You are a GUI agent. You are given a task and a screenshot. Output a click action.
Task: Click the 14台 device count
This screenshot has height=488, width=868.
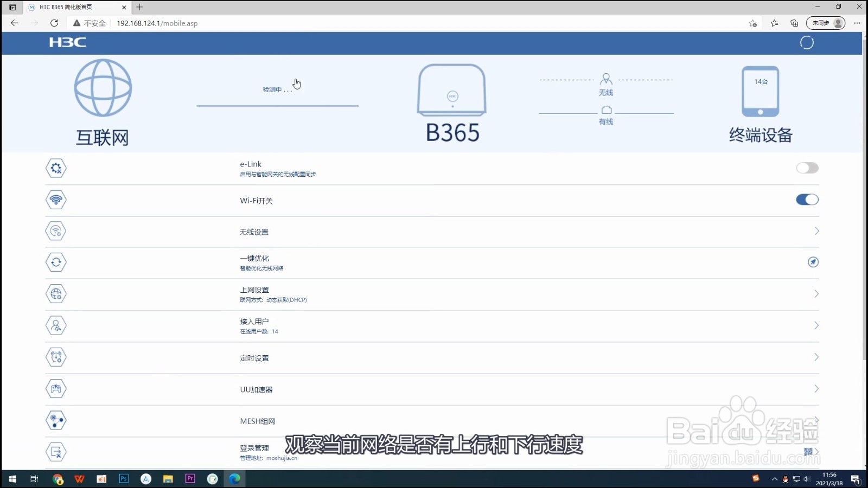click(x=761, y=82)
